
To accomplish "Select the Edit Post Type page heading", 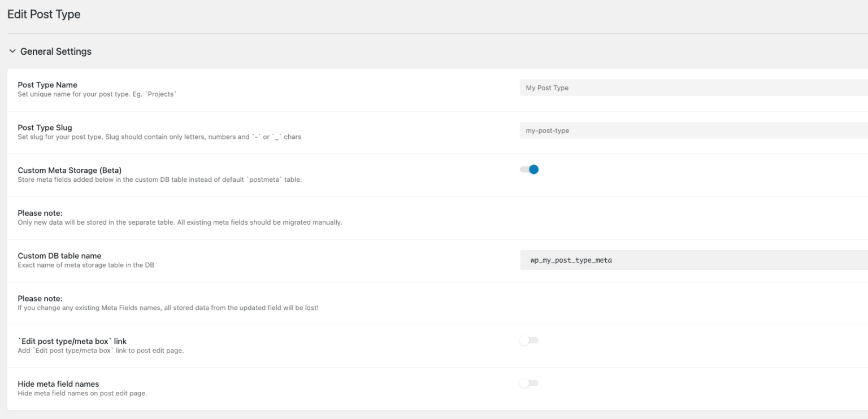I will pos(44,15).
